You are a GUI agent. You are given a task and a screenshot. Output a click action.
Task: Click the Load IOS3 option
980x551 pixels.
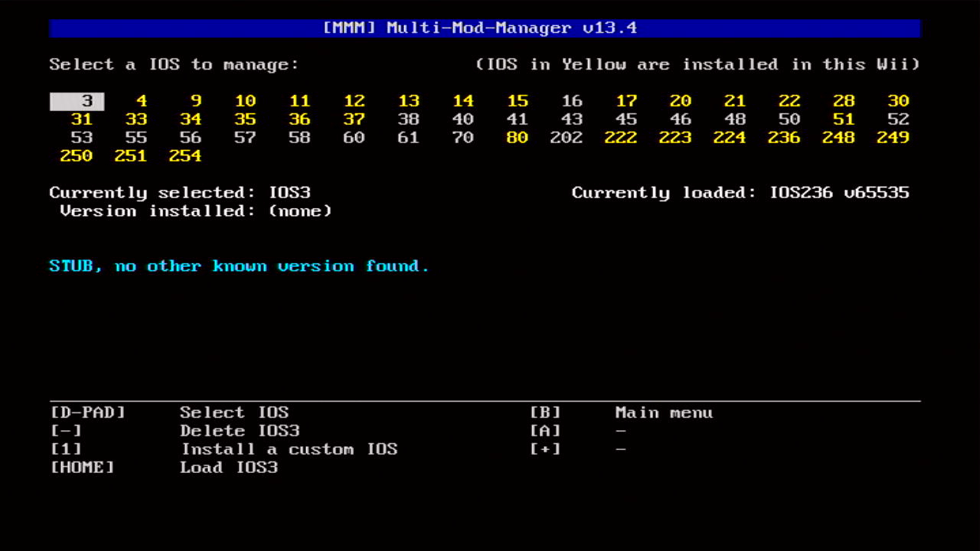(x=229, y=468)
